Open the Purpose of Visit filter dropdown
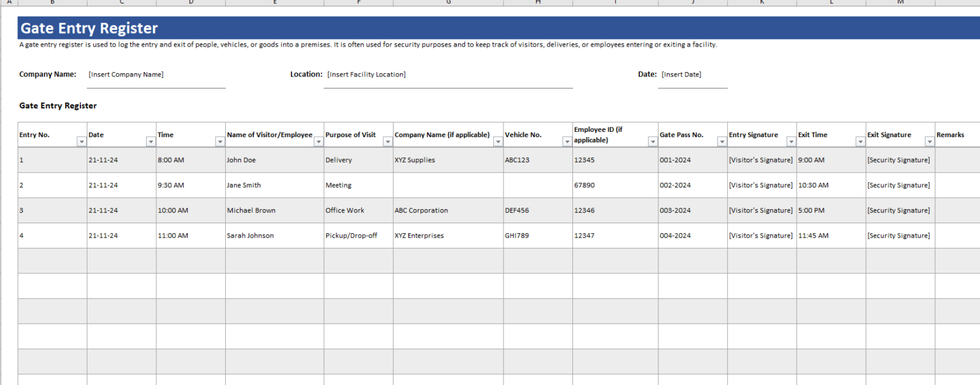 click(x=388, y=141)
